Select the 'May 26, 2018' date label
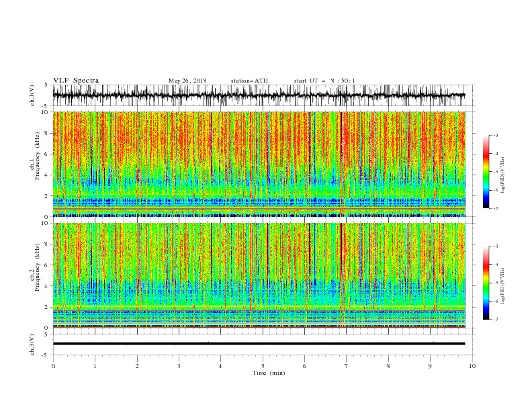532x411 pixels. tap(187, 81)
